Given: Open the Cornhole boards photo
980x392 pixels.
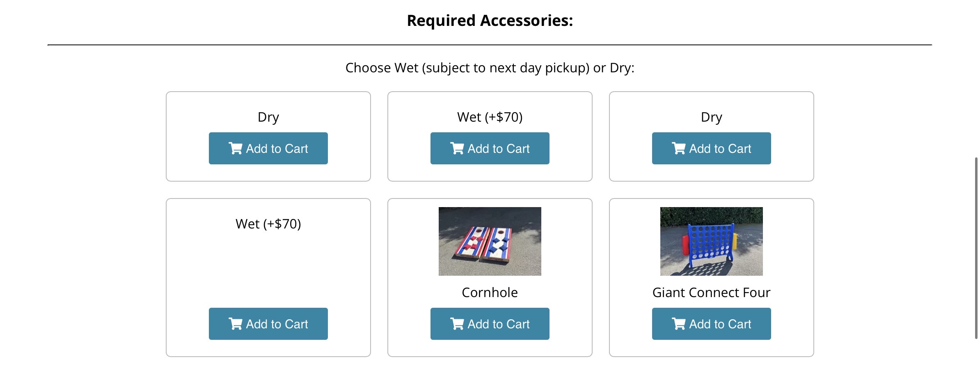Looking at the screenshot, I should pyautogui.click(x=490, y=241).
